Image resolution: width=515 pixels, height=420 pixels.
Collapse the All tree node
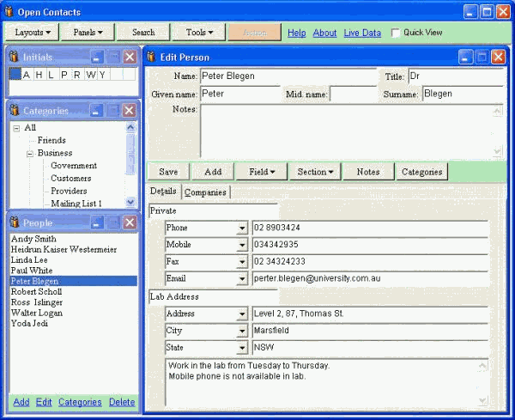[x=16, y=128]
